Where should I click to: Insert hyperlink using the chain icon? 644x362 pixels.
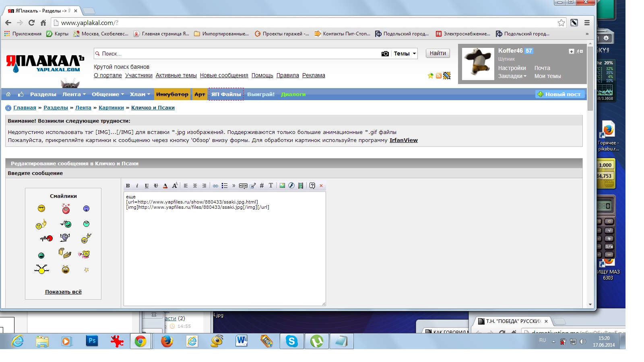point(215,186)
